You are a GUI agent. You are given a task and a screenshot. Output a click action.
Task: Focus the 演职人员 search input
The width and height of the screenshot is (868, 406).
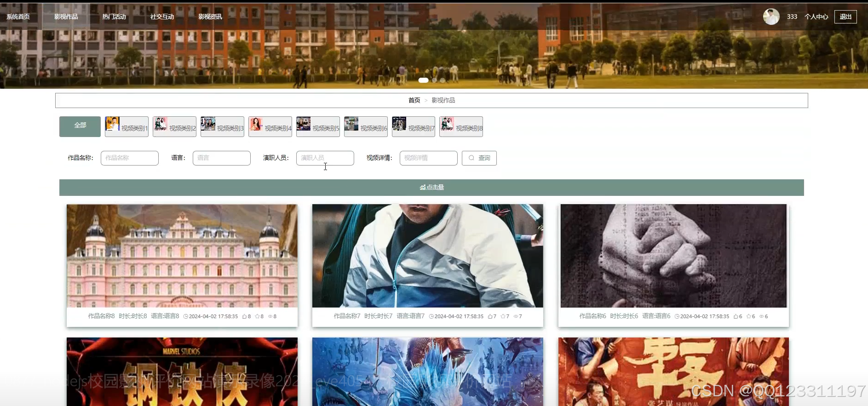pos(325,158)
